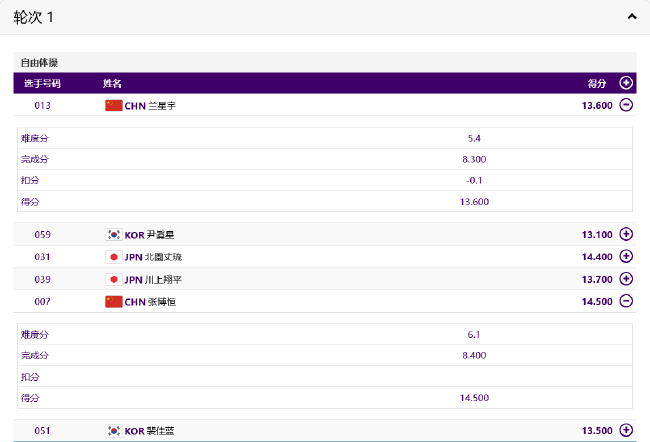Image resolution: width=650 pixels, height=442 pixels.
Task: Click the China flag beside 张博恒
Action: (x=114, y=302)
